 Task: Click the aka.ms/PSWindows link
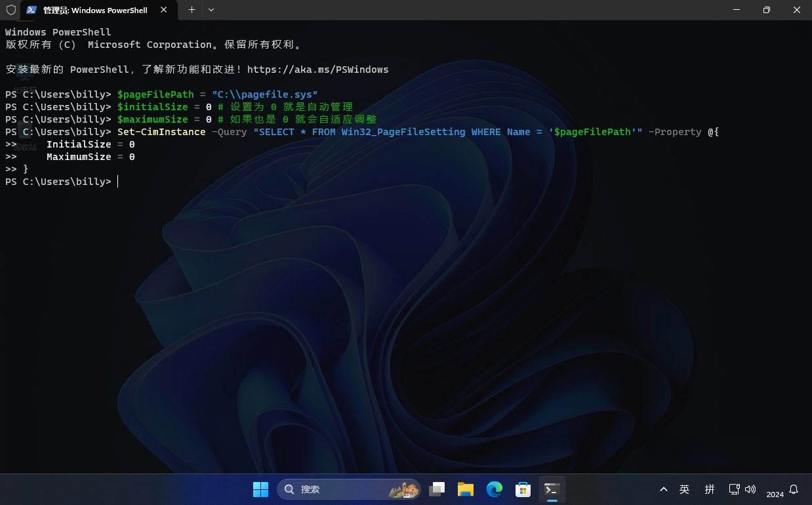(317, 70)
